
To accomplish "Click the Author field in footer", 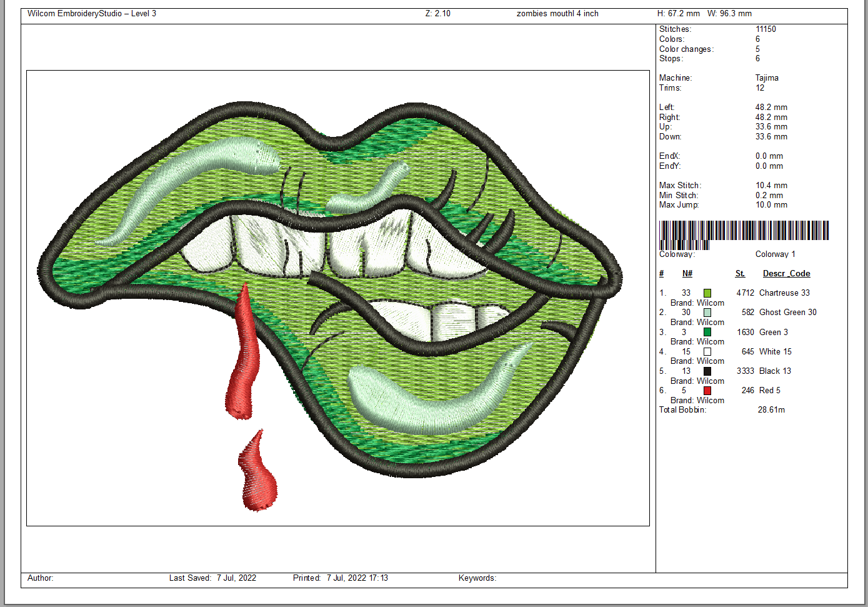I will tap(41, 578).
